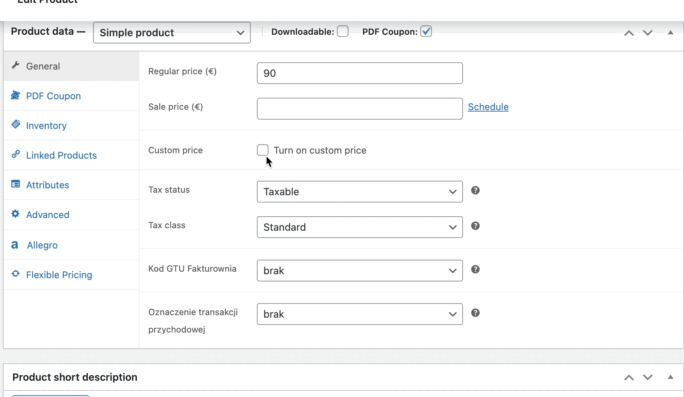
Task: Show help for Kod GTU Fakturownia
Action: tap(475, 270)
